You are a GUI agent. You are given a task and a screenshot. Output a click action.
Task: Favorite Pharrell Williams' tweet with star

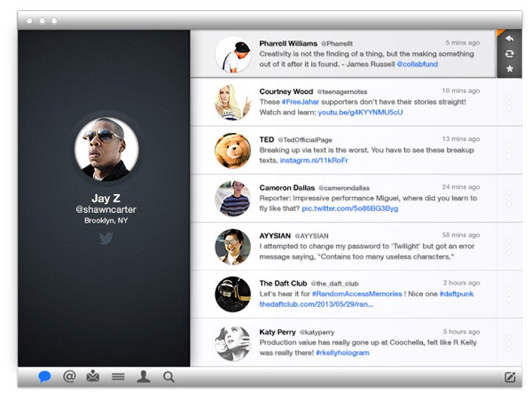[509, 69]
